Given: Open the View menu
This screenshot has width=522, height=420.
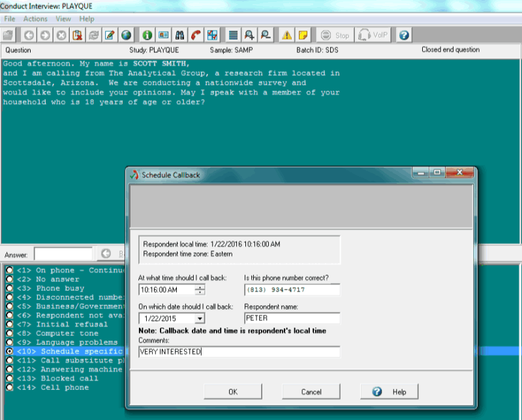Looking at the screenshot, I should [x=63, y=19].
